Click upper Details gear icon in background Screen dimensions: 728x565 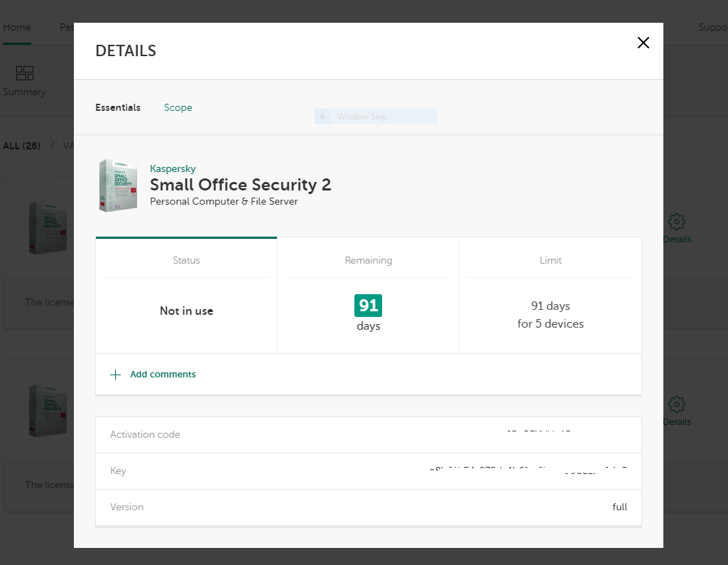pos(676,222)
